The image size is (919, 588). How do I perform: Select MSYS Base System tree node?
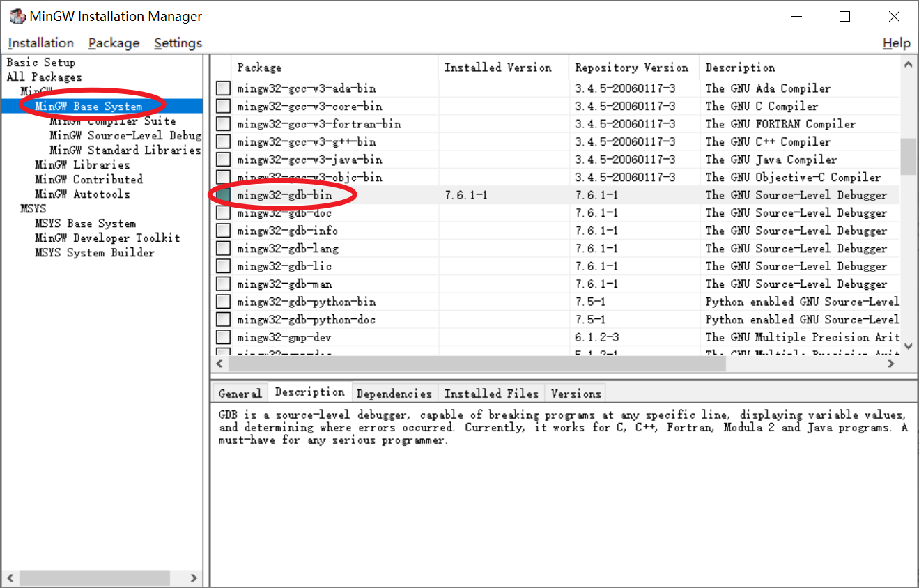coord(85,224)
